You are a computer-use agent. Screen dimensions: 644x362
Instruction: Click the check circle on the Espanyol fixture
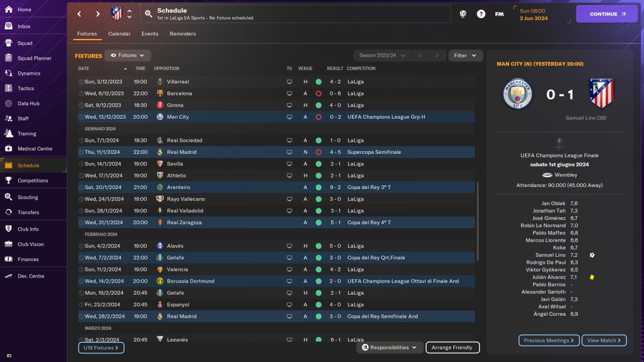tap(81, 305)
